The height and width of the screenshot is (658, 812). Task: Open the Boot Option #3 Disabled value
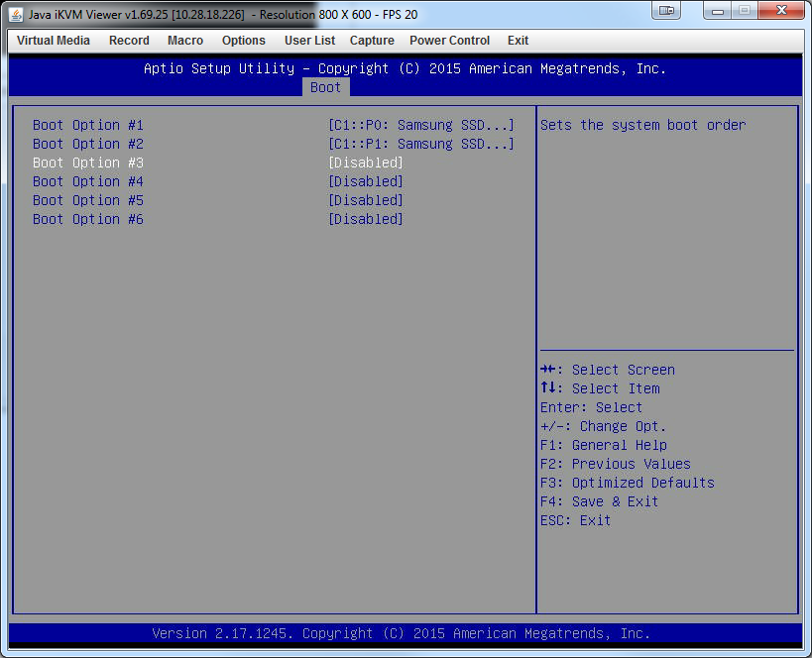coord(365,163)
